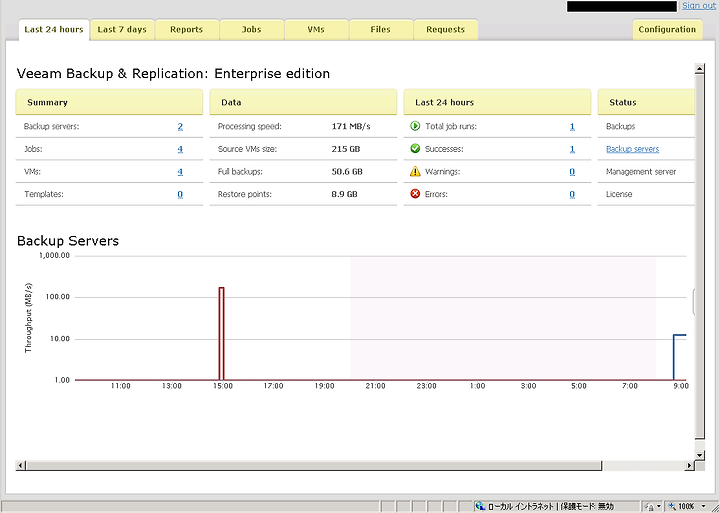The width and height of the screenshot is (720, 513).
Task: Open the Backup servers count link
Action: point(180,126)
